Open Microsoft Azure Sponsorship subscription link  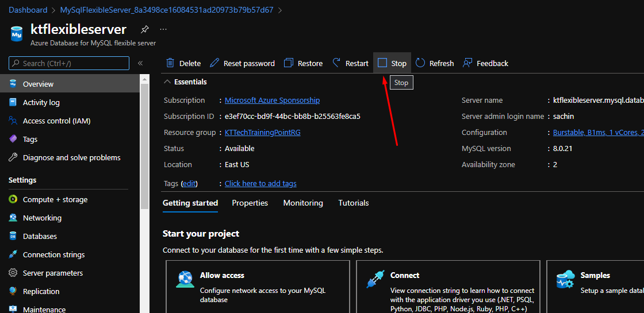coord(272,100)
